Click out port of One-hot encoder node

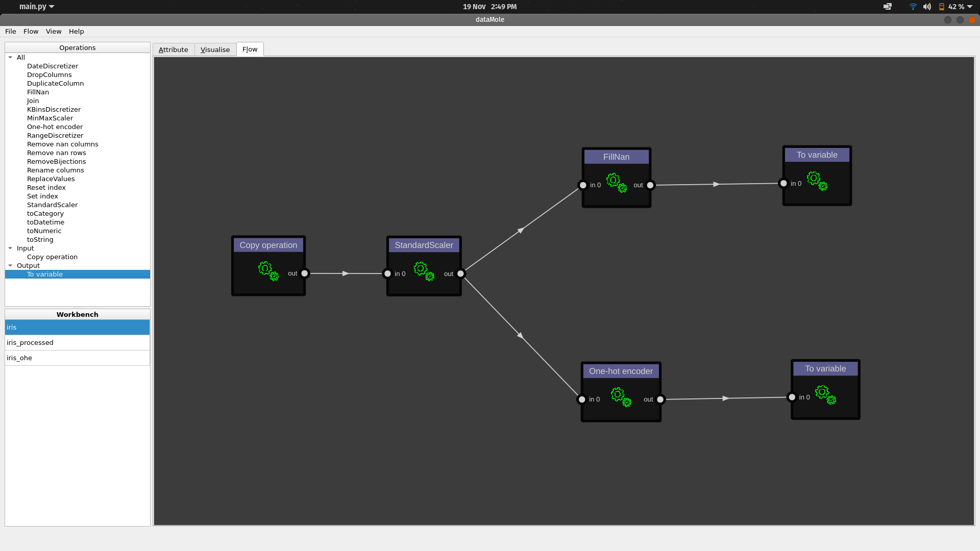click(x=660, y=399)
